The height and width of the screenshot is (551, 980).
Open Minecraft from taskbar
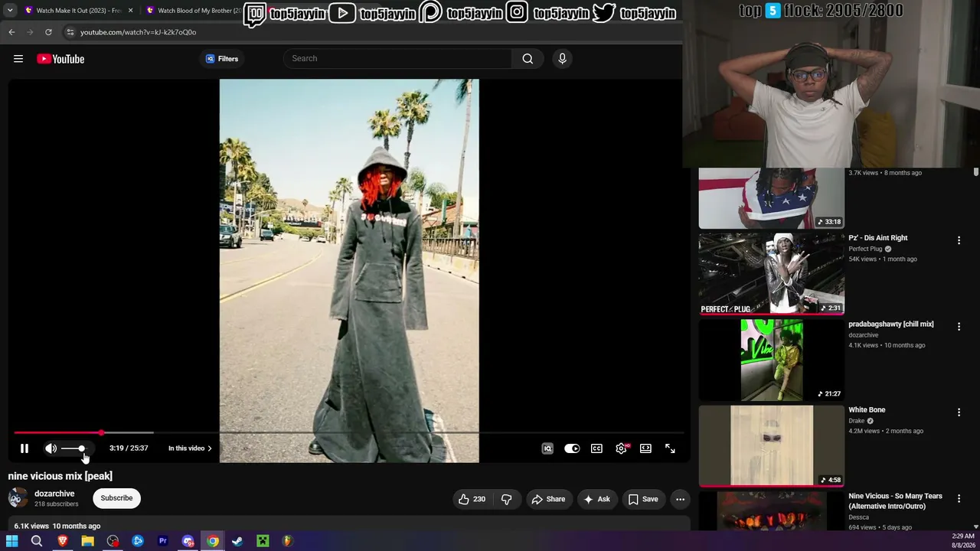(263, 541)
